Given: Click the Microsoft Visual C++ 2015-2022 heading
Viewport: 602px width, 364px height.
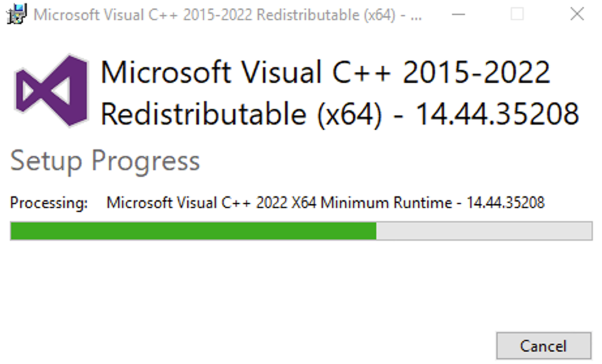Looking at the screenshot, I should 325,73.
